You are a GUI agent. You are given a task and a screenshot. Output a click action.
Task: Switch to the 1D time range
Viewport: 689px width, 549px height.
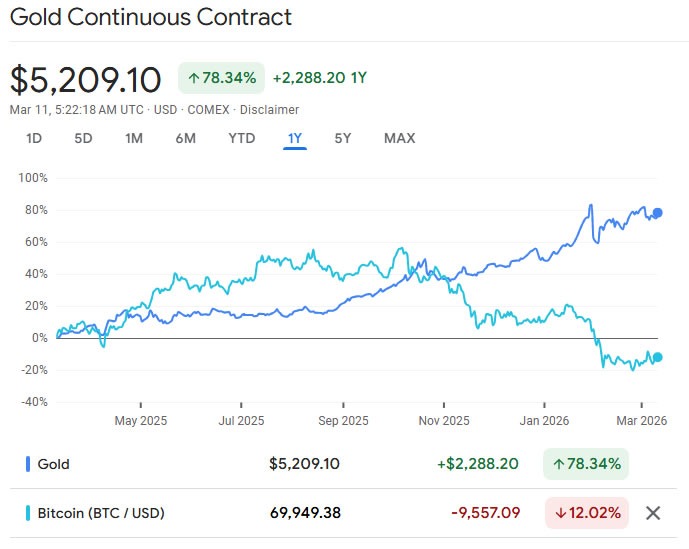[x=33, y=138]
